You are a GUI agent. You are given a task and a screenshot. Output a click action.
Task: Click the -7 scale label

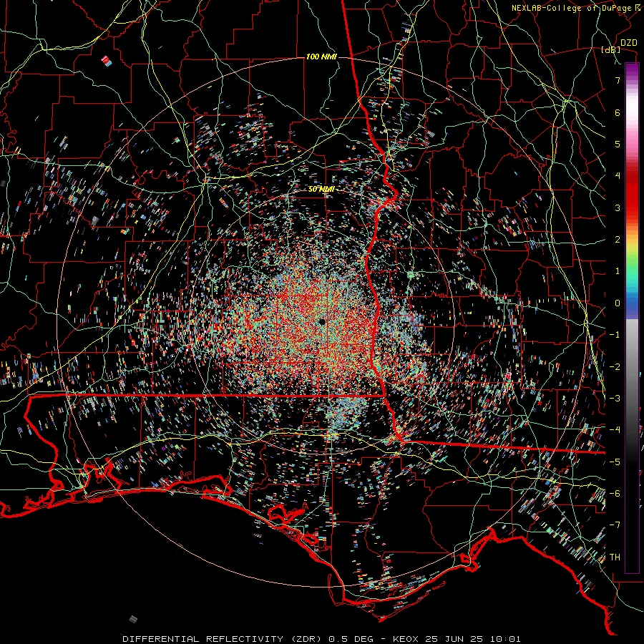pyautogui.click(x=615, y=525)
